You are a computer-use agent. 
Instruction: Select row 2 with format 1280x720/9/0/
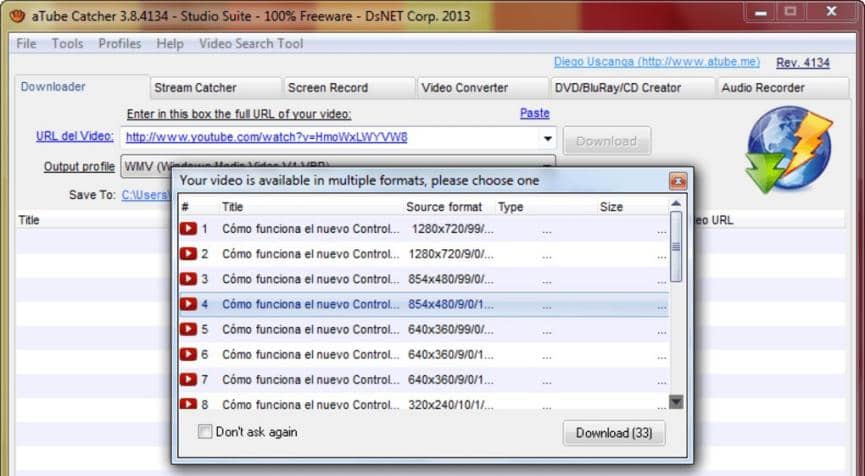tap(424, 254)
